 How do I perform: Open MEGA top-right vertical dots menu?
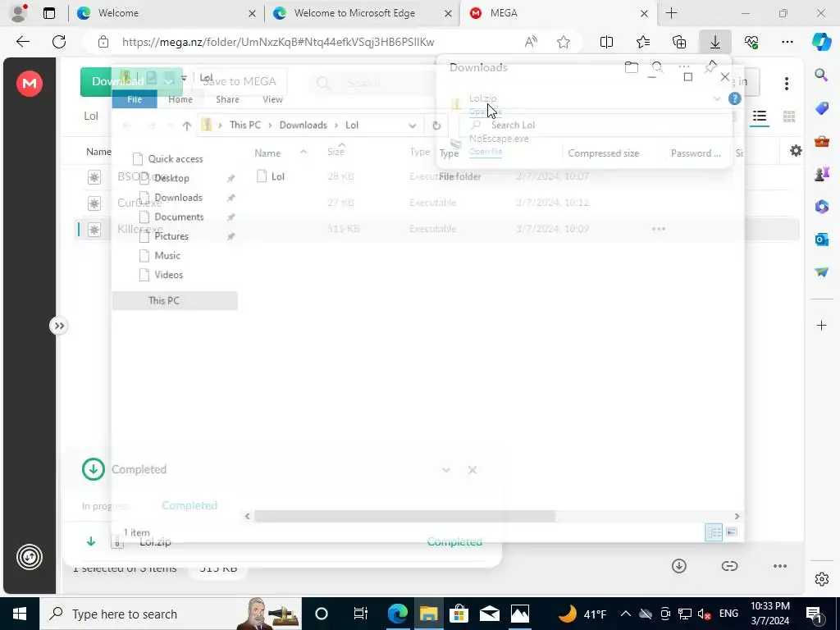click(787, 83)
